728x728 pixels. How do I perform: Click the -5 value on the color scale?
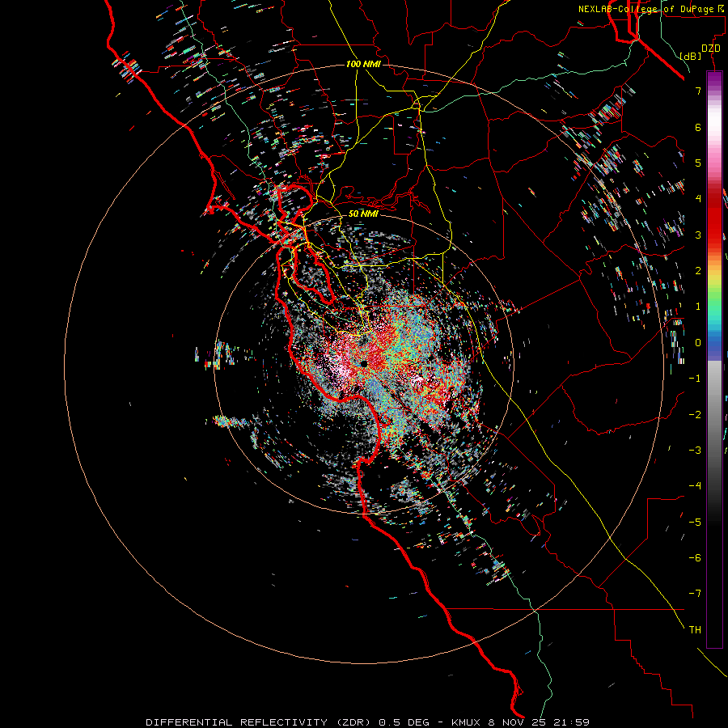pyautogui.click(x=695, y=523)
